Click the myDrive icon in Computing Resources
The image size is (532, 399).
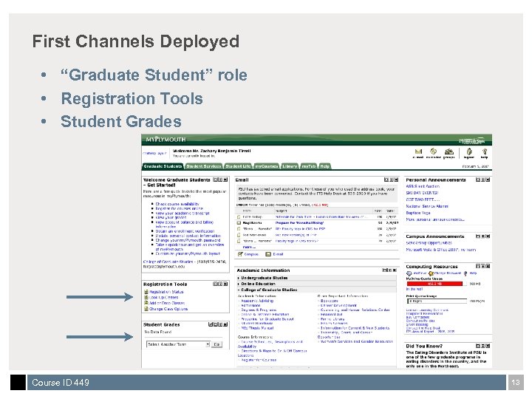[409, 273]
